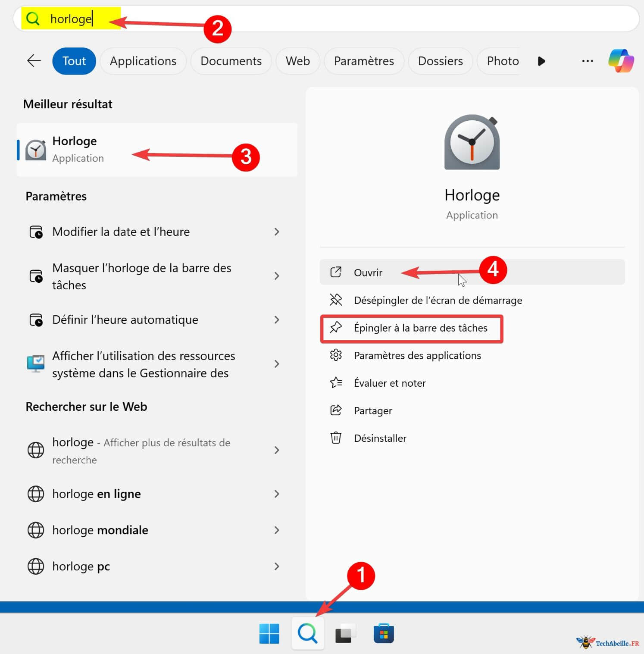The height and width of the screenshot is (654, 644).
Task: Open the Windows Start button on taskbar
Action: (x=269, y=634)
